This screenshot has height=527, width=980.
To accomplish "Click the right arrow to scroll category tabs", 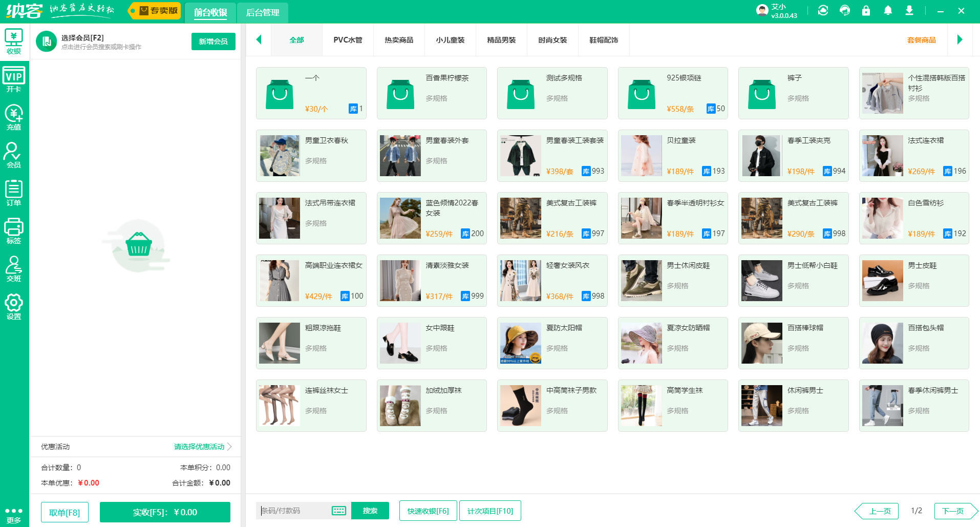I will click(960, 39).
